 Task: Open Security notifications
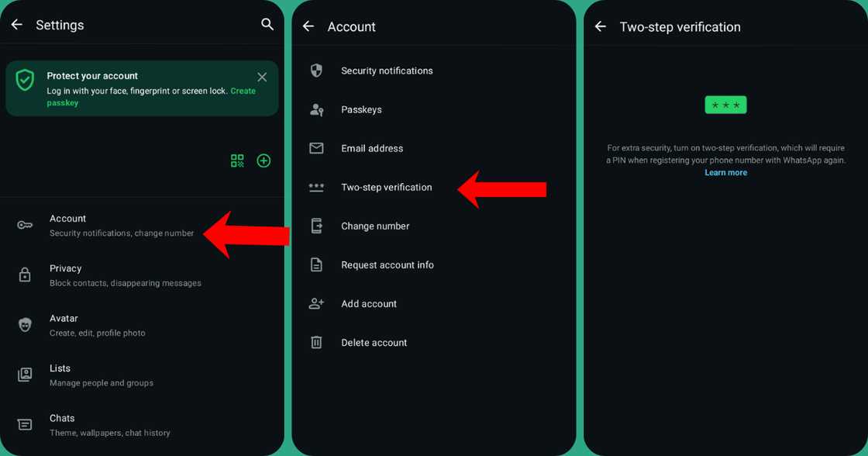coord(387,71)
